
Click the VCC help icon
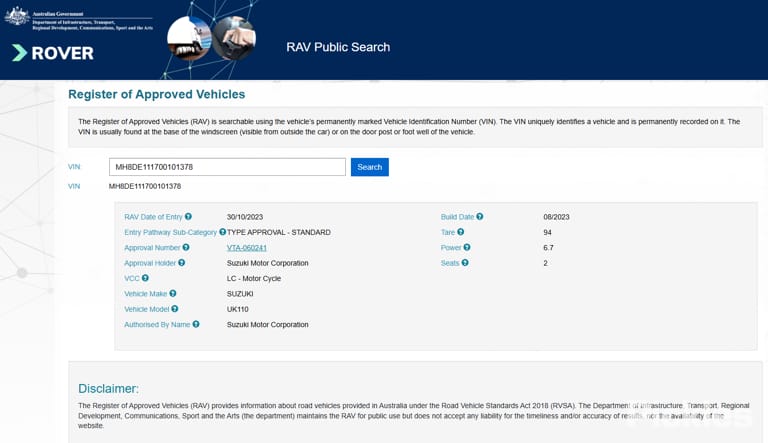[x=145, y=278]
